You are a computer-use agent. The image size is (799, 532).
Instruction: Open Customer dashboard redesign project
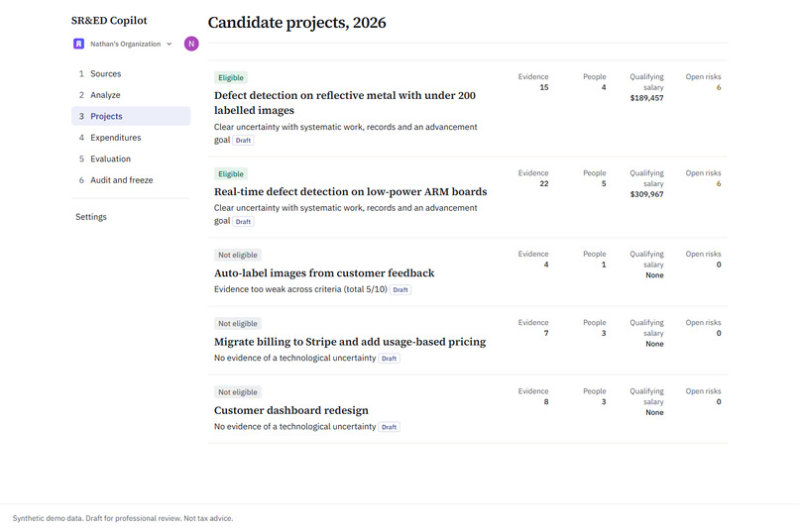pyautogui.click(x=291, y=410)
